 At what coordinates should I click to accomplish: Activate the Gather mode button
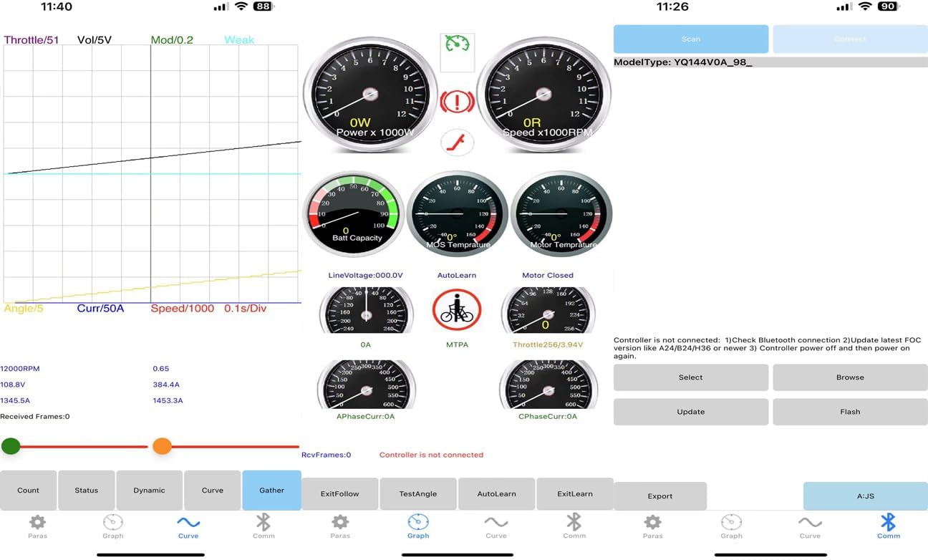[271, 490]
